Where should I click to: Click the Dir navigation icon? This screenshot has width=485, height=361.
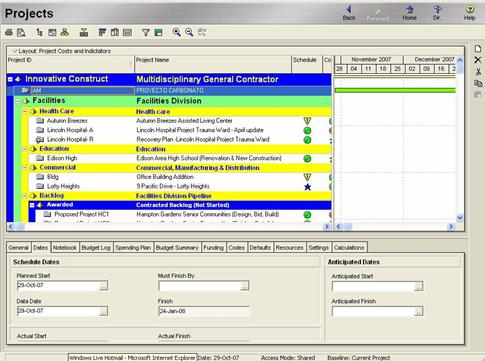click(x=437, y=13)
